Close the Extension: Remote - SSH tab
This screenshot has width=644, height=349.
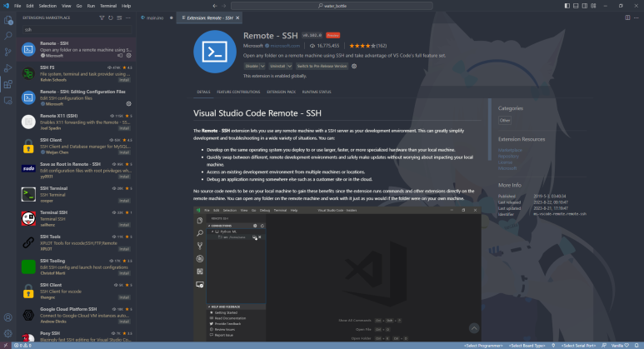(237, 17)
